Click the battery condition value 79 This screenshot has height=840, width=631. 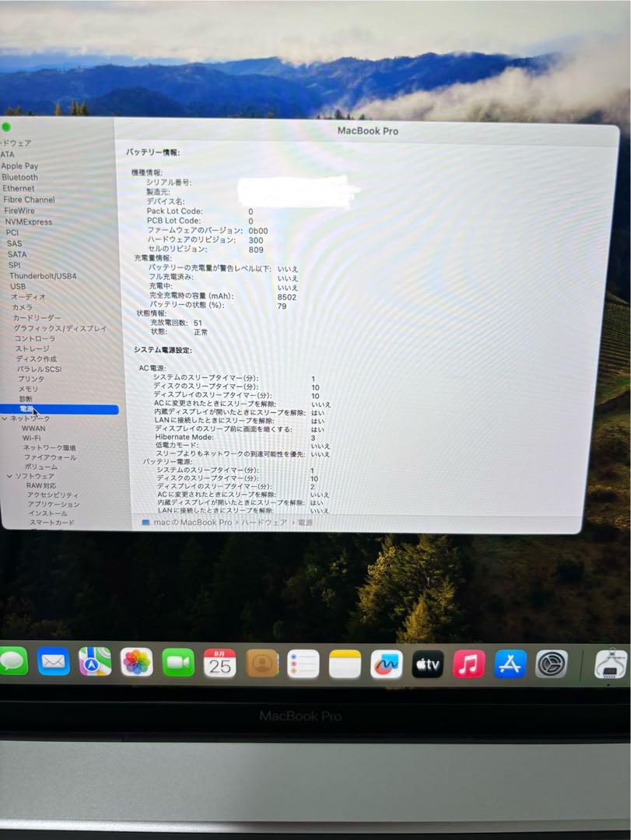point(282,306)
